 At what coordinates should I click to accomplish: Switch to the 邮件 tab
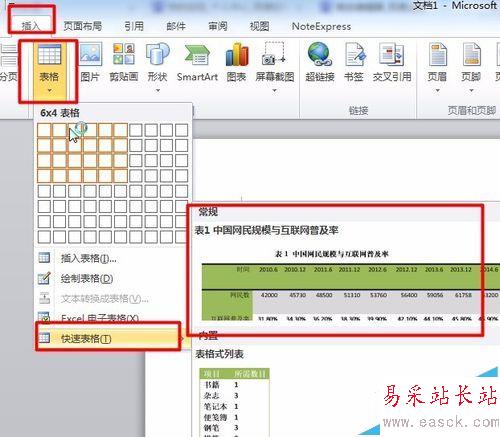[x=176, y=26]
